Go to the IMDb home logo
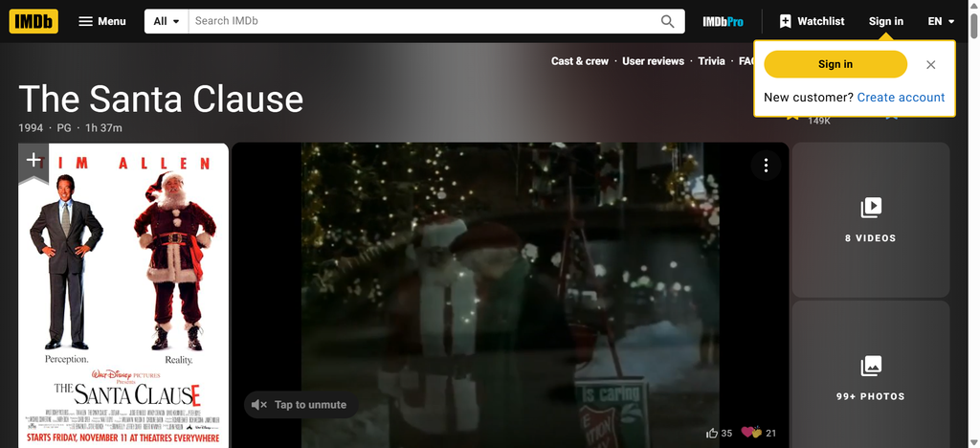The width and height of the screenshot is (980, 448). tap(33, 21)
